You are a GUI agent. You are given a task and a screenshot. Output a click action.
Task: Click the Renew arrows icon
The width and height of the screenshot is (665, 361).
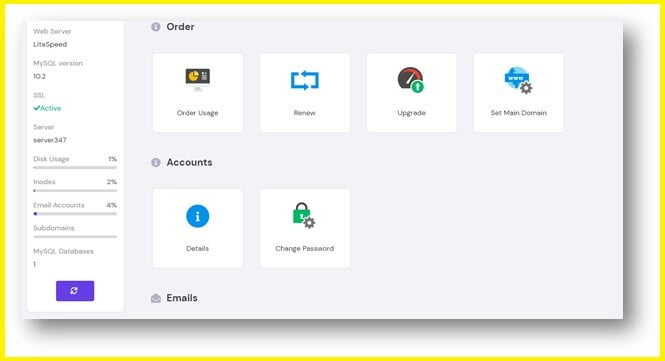305,80
